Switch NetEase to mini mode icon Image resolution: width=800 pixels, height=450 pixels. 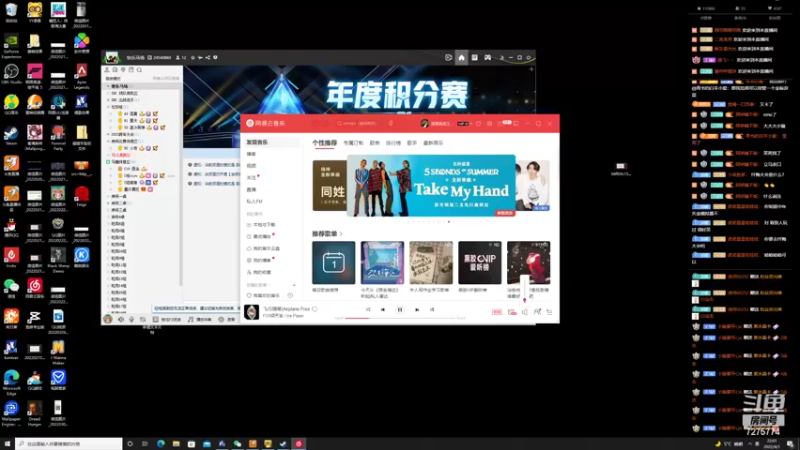coord(516,123)
